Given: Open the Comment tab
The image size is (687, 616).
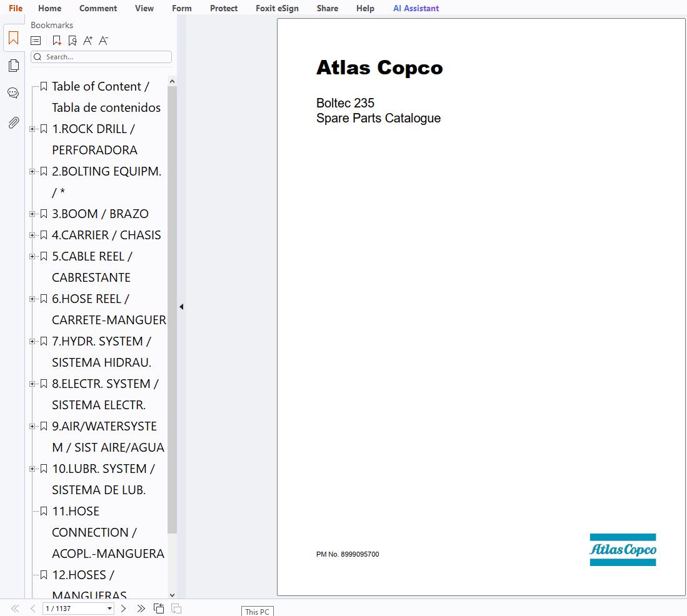Looking at the screenshot, I should click(98, 8).
